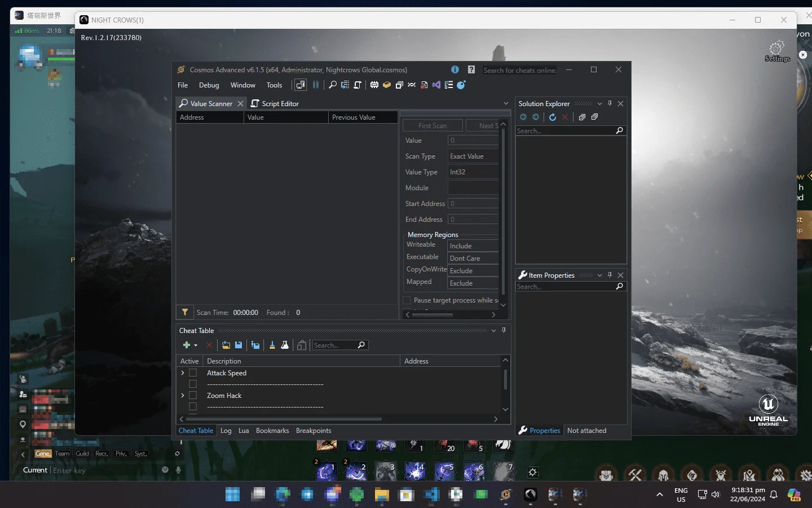Click the funnel filter icon near Scan Time
The image size is (812, 508).
tap(184, 312)
